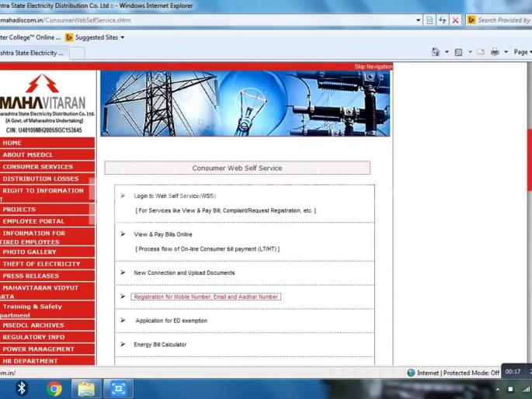The width and height of the screenshot is (532, 399).
Task: Click the Stop loading red X icon
Action: (455, 20)
